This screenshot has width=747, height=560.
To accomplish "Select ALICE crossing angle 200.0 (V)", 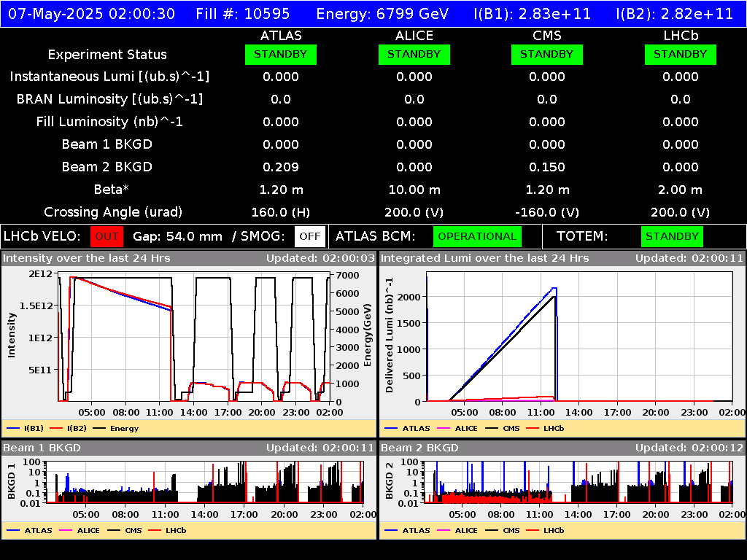I will (x=414, y=212).
